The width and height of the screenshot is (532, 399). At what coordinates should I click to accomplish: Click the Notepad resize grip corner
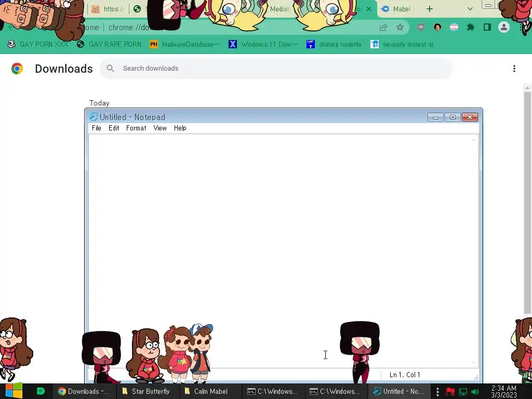(476, 377)
